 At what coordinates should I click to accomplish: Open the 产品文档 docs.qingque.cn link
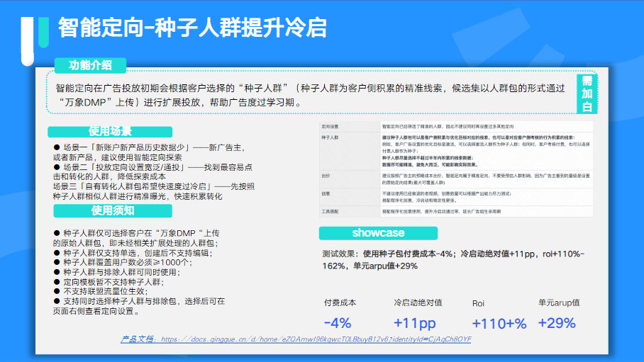296,339
